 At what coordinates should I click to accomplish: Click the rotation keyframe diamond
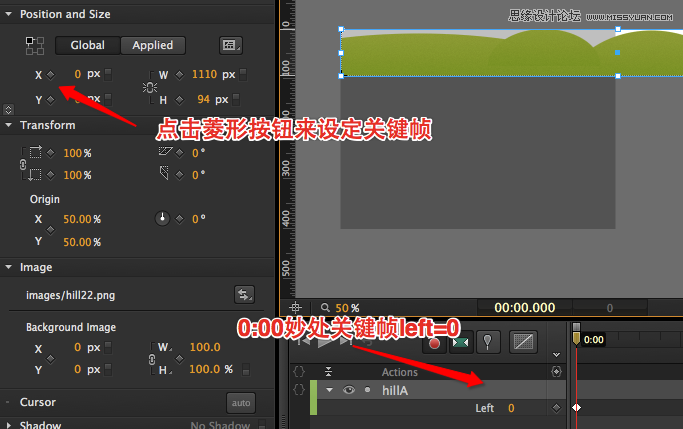[x=179, y=219]
